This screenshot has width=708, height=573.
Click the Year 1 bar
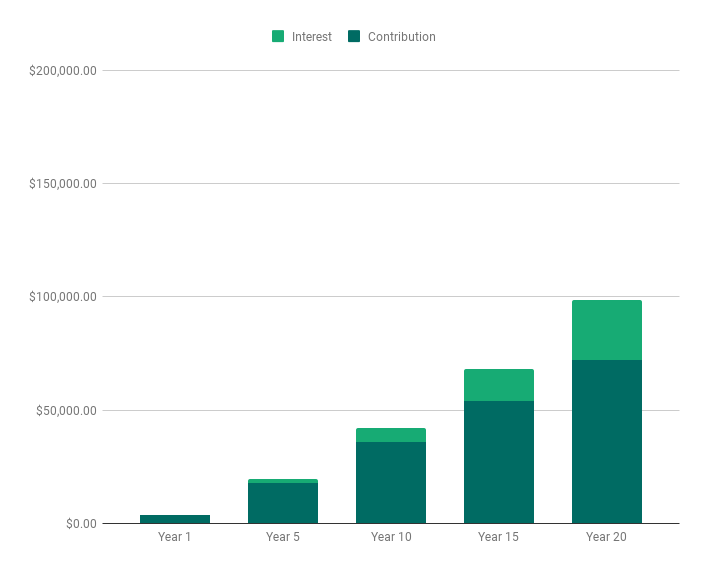pyautogui.click(x=175, y=519)
